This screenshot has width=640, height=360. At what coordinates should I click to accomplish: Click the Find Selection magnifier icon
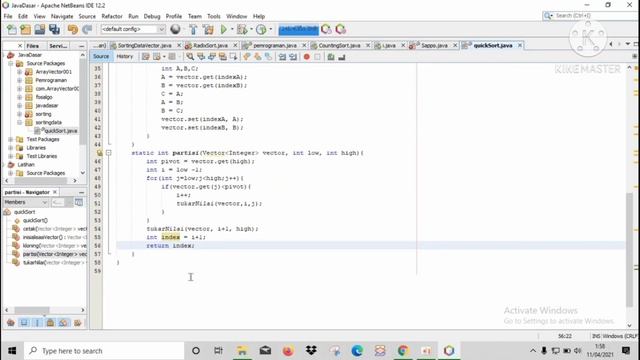(190, 57)
